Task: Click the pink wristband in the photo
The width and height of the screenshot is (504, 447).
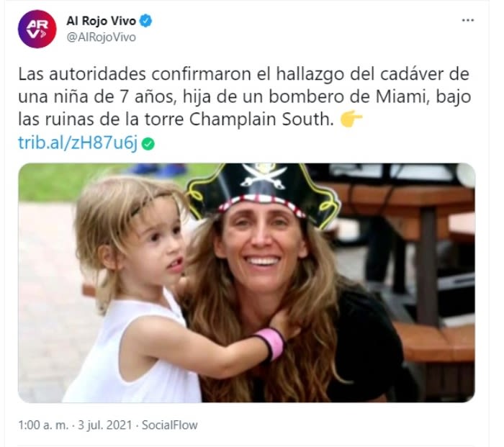Action: click(x=271, y=343)
